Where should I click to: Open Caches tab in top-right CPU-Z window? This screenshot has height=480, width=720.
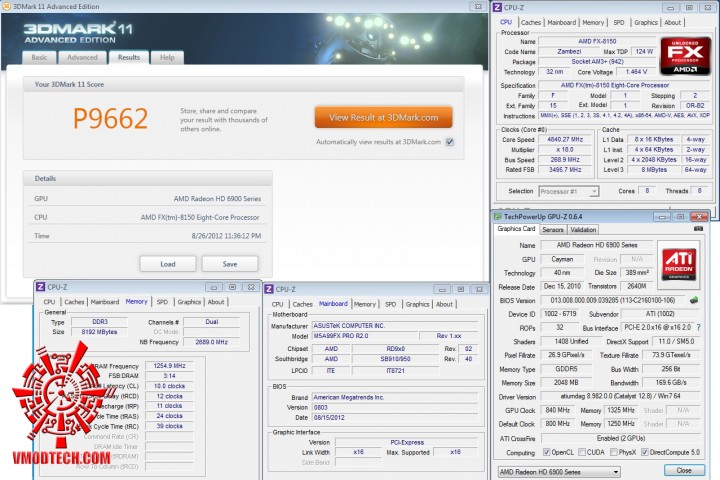point(531,23)
